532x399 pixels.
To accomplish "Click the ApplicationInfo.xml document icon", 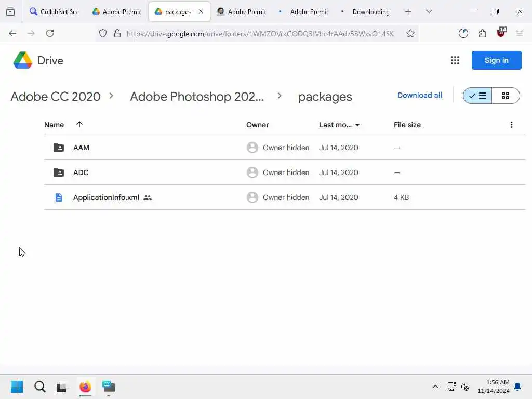I will [59, 197].
